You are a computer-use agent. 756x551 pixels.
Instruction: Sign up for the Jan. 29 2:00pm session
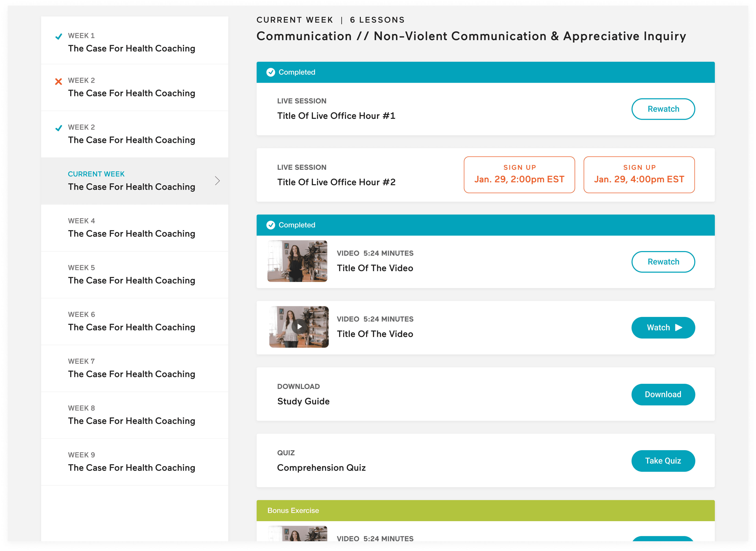click(519, 175)
